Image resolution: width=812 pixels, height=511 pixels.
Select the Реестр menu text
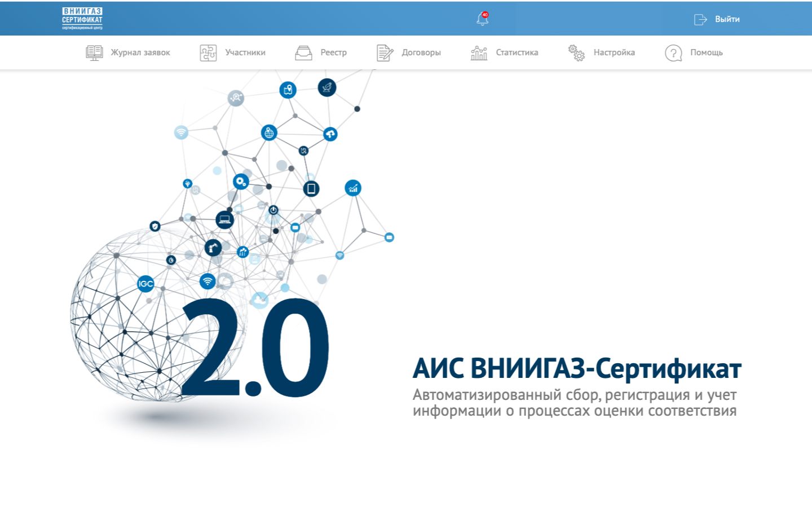(333, 52)
